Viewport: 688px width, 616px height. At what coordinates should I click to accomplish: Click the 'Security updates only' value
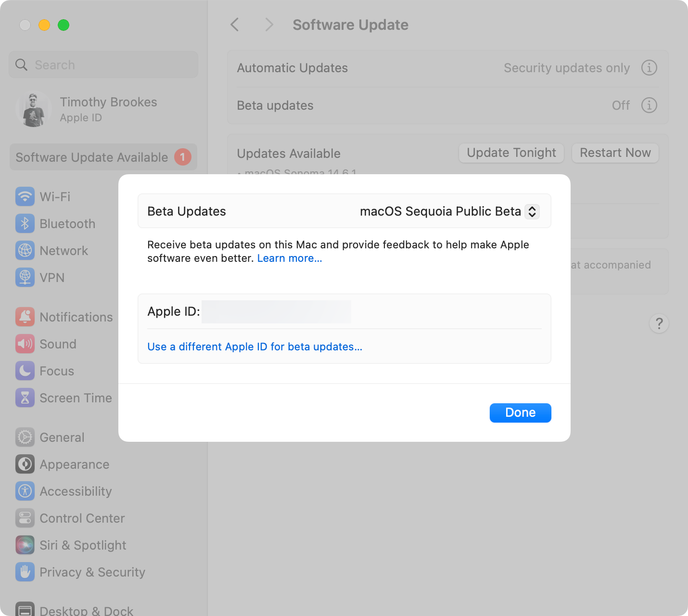click(567, 68)
